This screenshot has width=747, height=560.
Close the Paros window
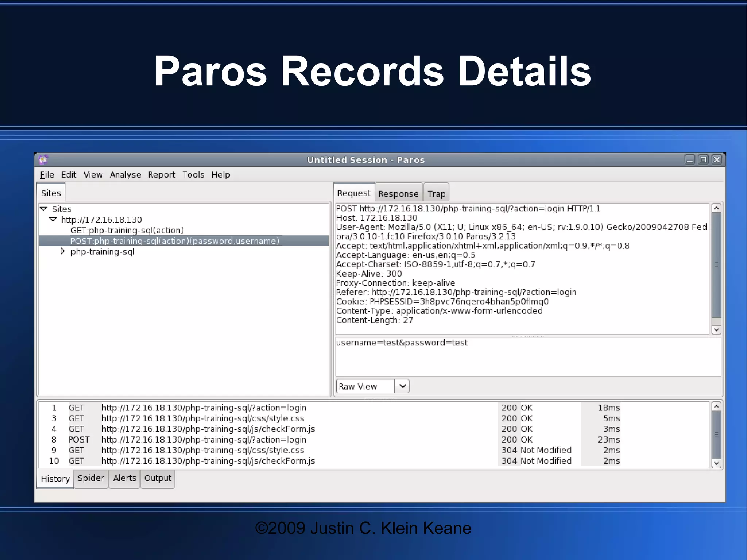717,160
